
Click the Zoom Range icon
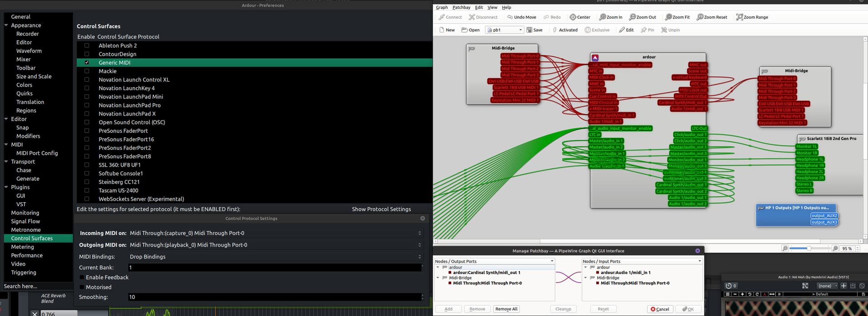tap(740, 17)
